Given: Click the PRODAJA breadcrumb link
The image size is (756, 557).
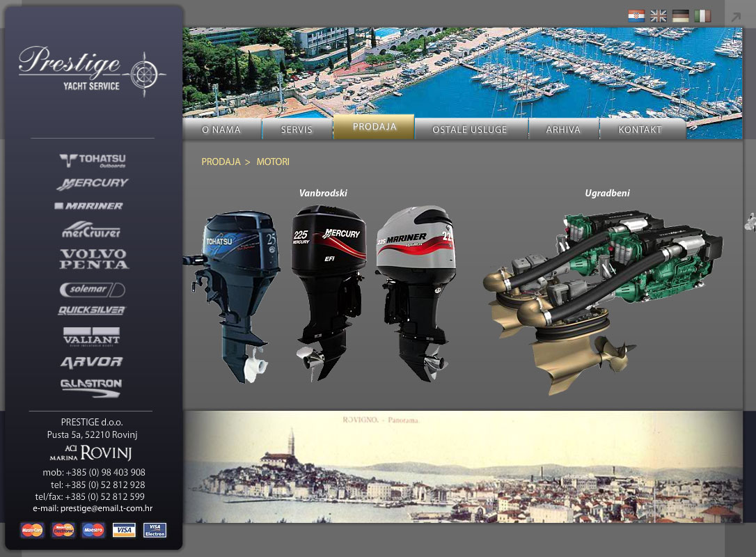Looking at the screenshot, I should [221, 162].
